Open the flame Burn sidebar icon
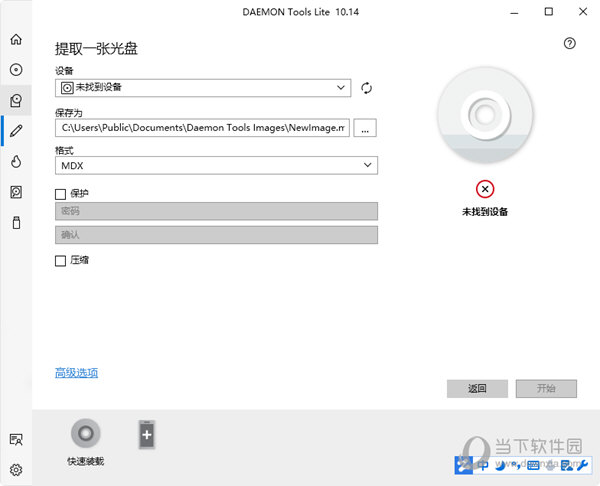This screenshot has height=486, width=600. click(x=16, y=161)
